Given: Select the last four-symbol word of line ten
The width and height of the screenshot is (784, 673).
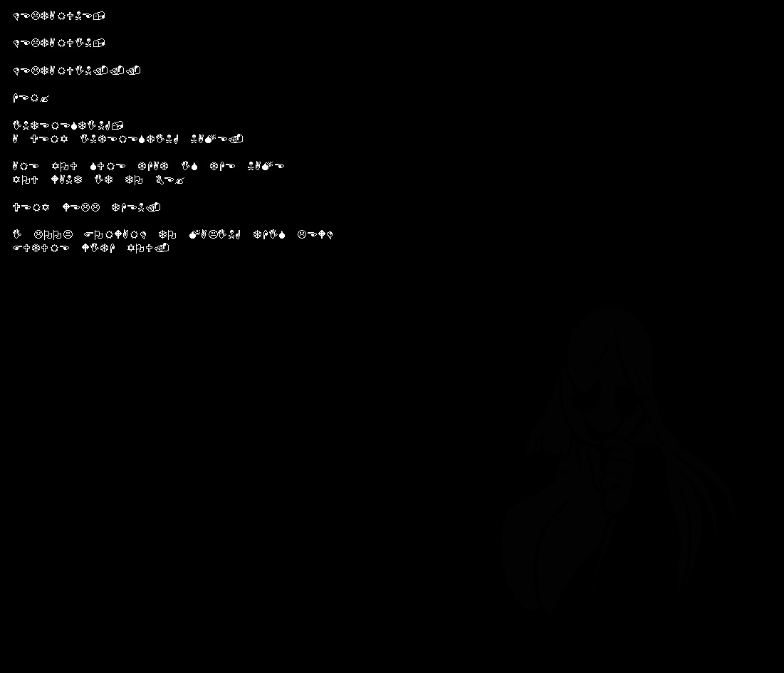Looking at the screenshot, I should (315, 234).
